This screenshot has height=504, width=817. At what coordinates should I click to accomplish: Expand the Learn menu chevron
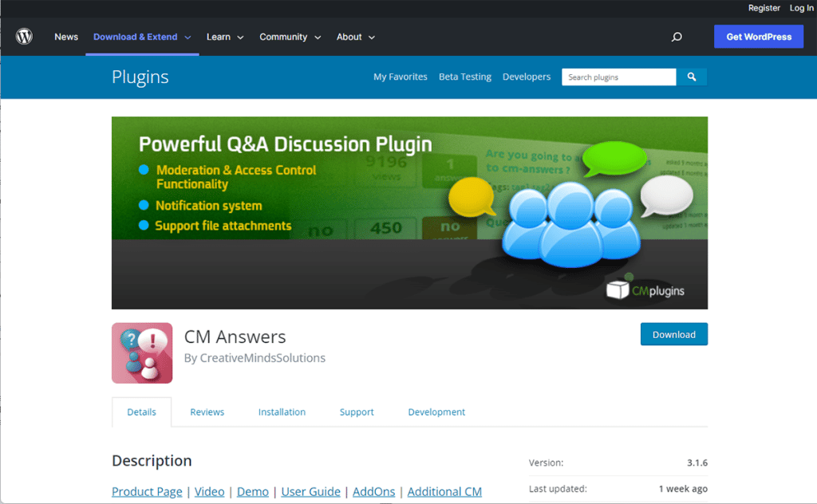240,37
